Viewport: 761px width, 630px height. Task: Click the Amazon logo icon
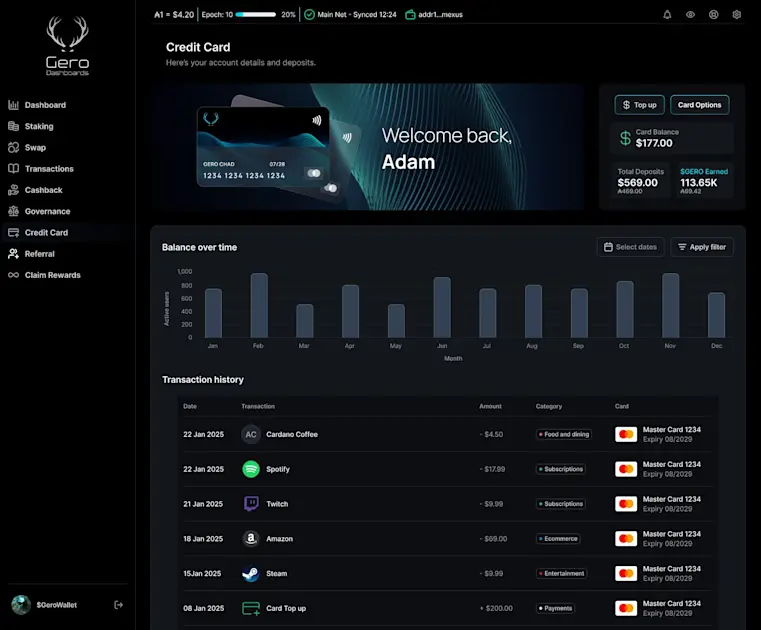coord(251,539)
